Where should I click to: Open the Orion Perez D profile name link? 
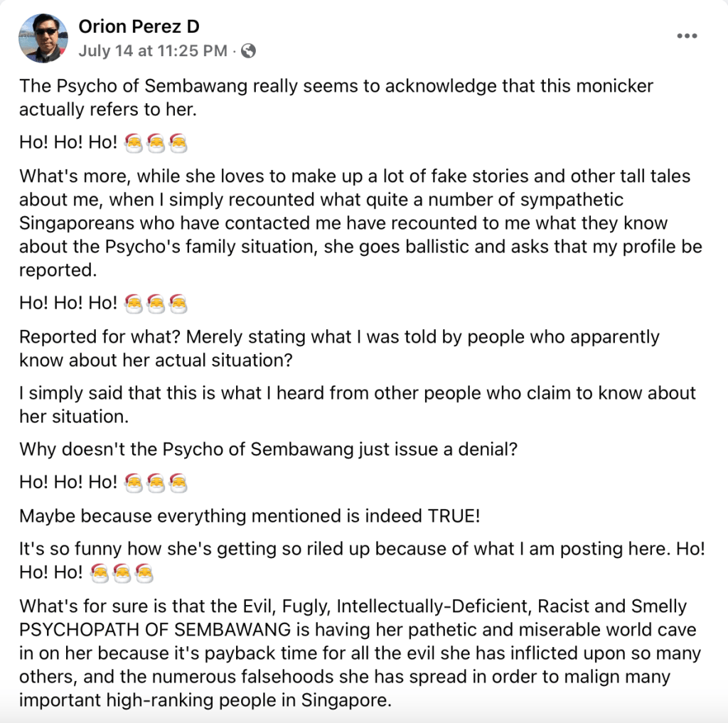139,27
